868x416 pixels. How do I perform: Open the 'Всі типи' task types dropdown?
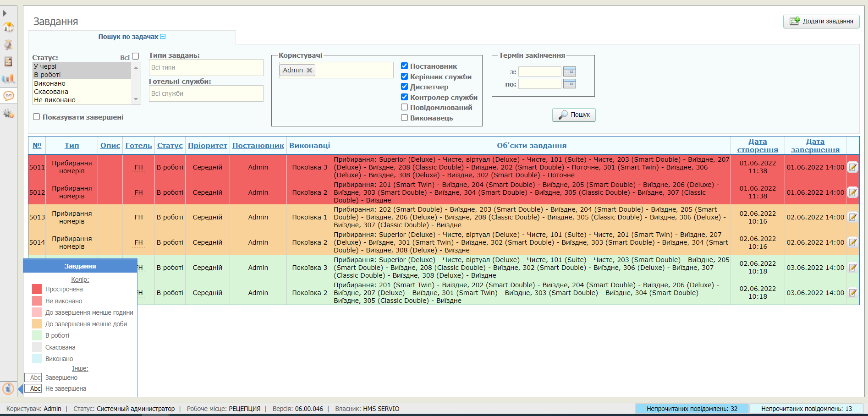point(206,67)
